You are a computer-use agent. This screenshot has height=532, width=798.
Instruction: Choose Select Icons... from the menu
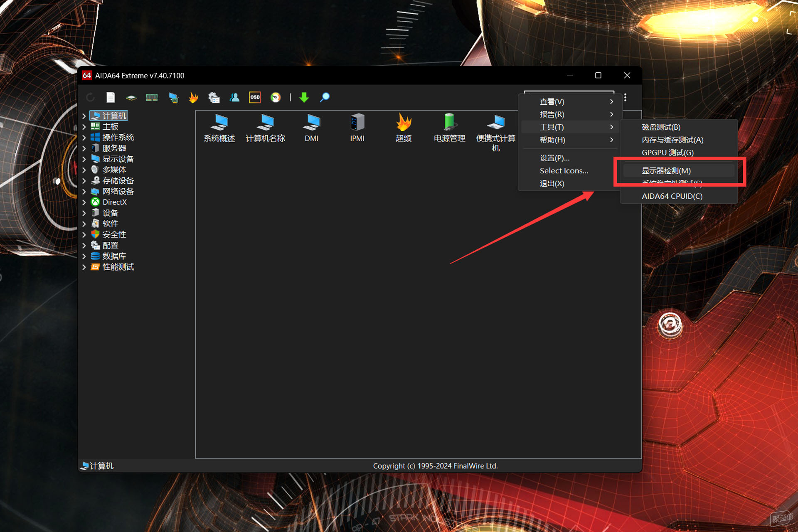point(569,171)
